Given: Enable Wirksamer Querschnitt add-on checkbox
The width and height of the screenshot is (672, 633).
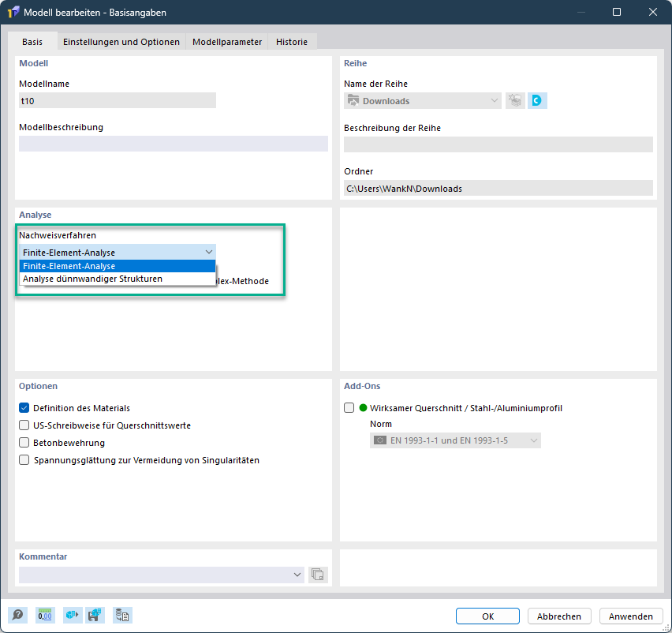Looking at the screenshot, I should click(x=349, y=408).
